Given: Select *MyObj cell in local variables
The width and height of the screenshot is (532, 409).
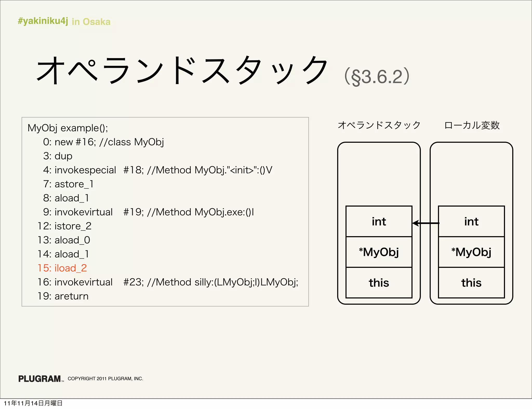Looking at the screenshot, I should pos(471,252).
